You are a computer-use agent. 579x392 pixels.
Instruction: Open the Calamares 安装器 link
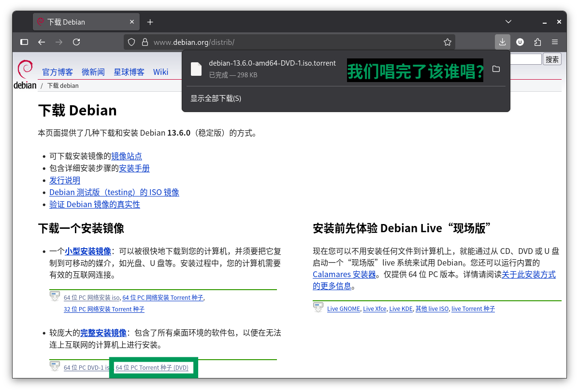[x=344, y=274]
